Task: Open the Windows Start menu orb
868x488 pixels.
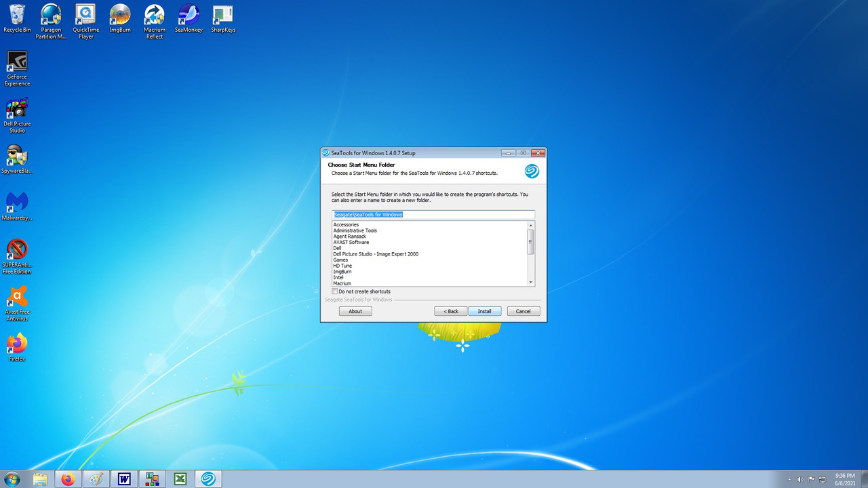Action: [12, 479]
